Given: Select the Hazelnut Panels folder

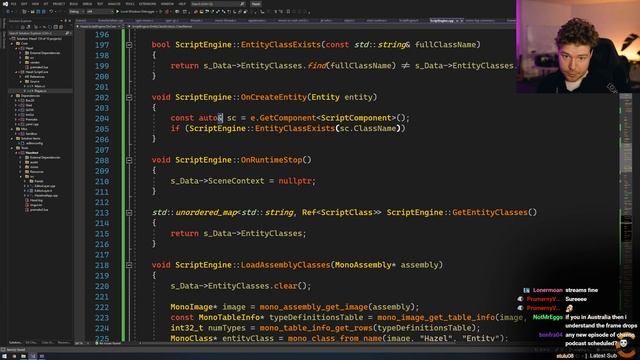Looking at the screenshot, I should click(39, 181).
